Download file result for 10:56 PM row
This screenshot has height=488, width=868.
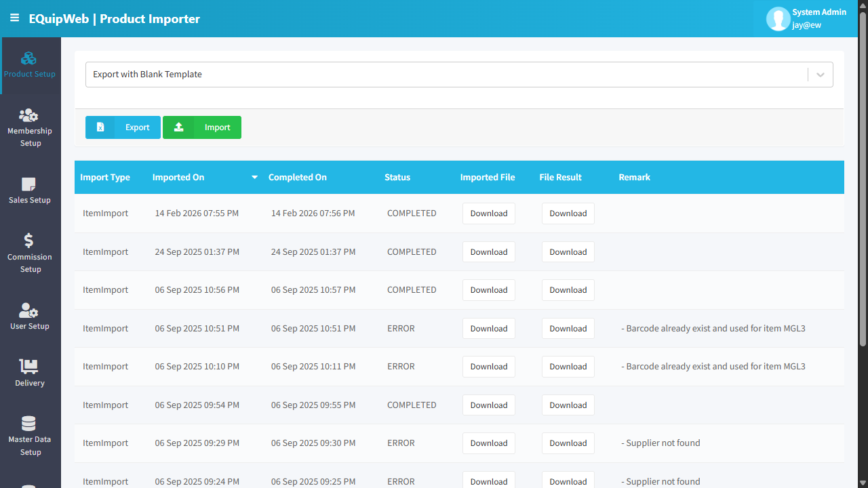click(x=568, y=290)
